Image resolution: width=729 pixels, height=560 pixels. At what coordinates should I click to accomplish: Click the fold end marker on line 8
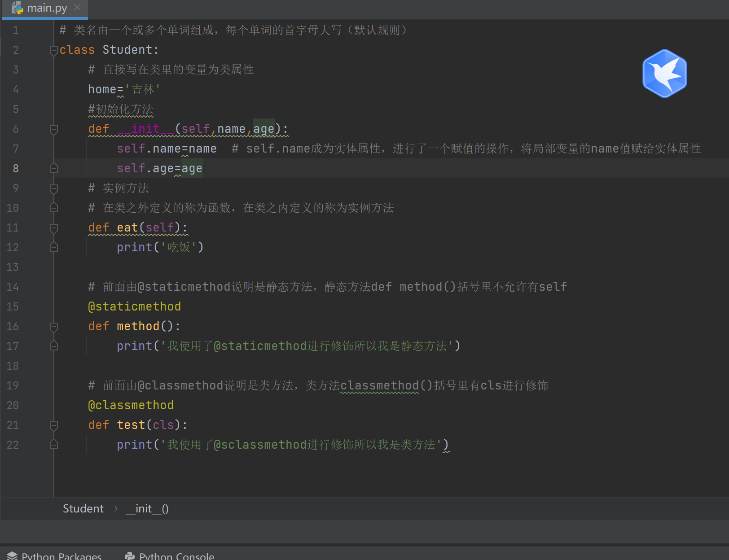click(x=54, y=168)
